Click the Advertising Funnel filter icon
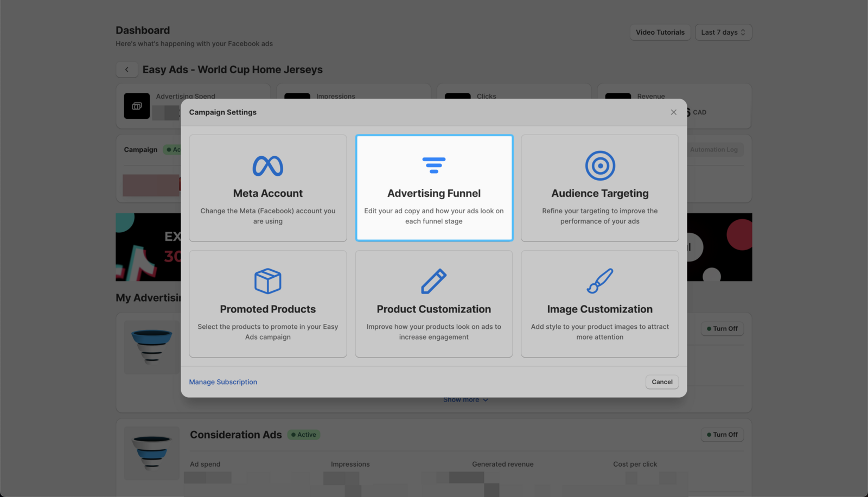Viewport: 868px width, 497px height. (x=433, y=165)
